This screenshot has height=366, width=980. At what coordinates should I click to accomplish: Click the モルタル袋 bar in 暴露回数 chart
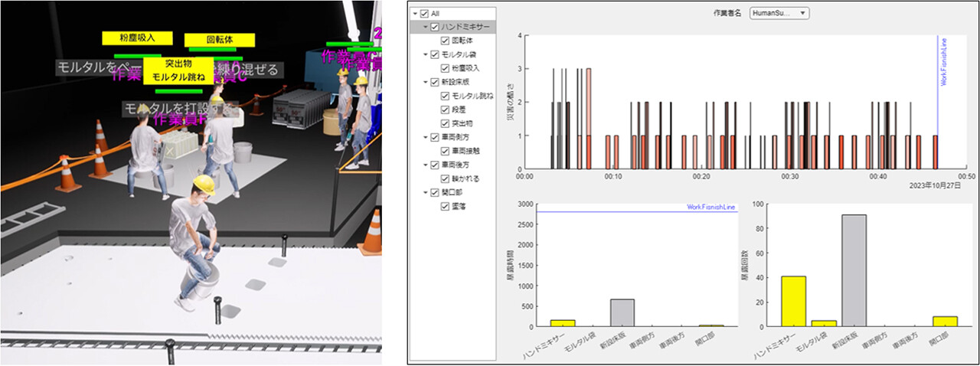[x=823, y=323]
